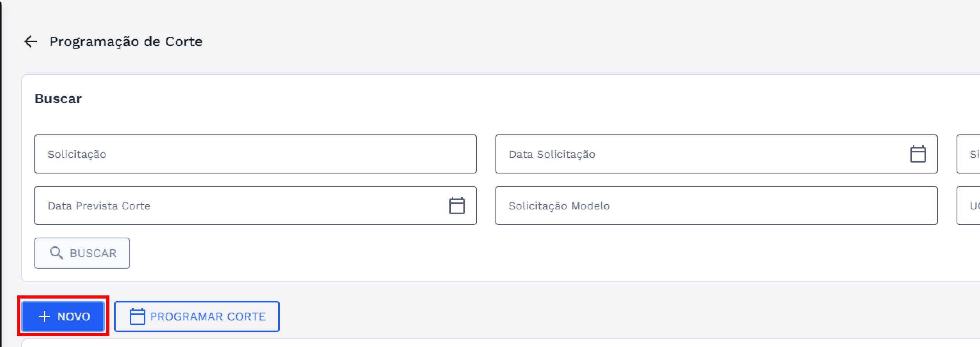Open calendar picker in Data Prevista Corte field
The width and height of the screenshot is (980, 347).
[x=457, y=206]
